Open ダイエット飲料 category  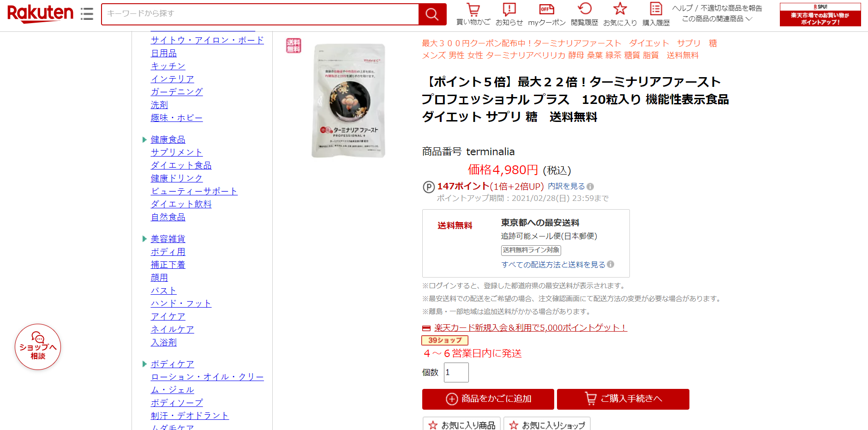pos(181,204)
